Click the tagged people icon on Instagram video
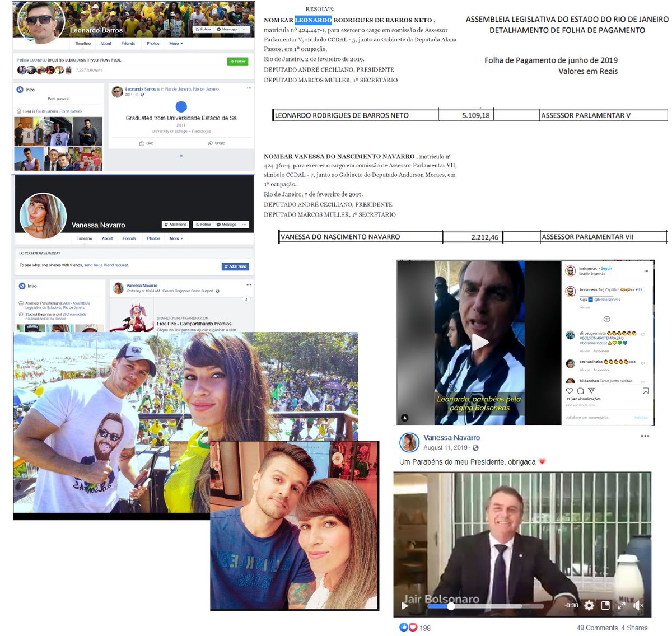This screenshot has height=636, width=672. point(405,417)
